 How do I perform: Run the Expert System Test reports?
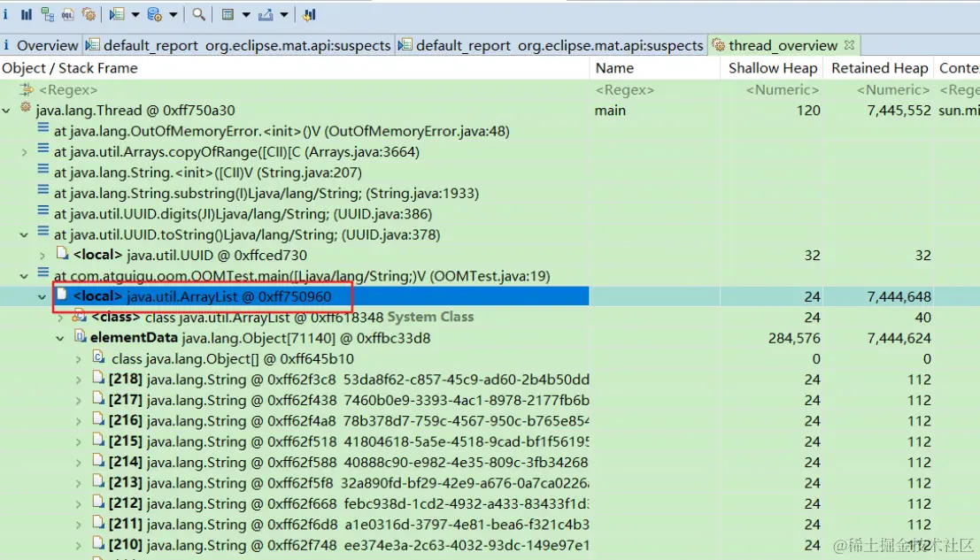pyautogui.click(x=117, y=14)
